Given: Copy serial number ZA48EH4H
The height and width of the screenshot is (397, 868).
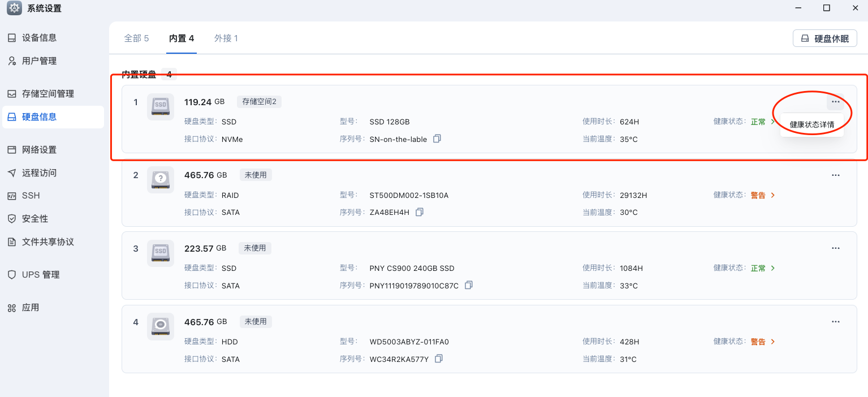Looking at the screenshot, I should click(x=419, y=212).
